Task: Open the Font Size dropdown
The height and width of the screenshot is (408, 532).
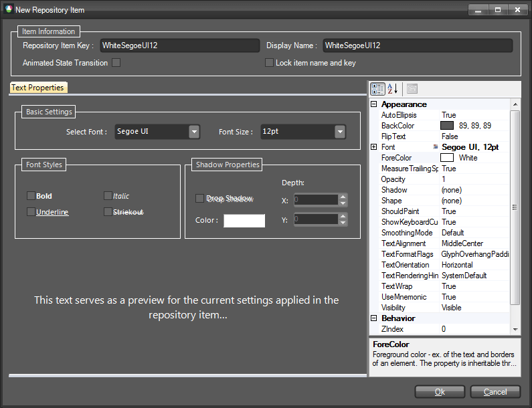Action: click(x=340, y=132)
